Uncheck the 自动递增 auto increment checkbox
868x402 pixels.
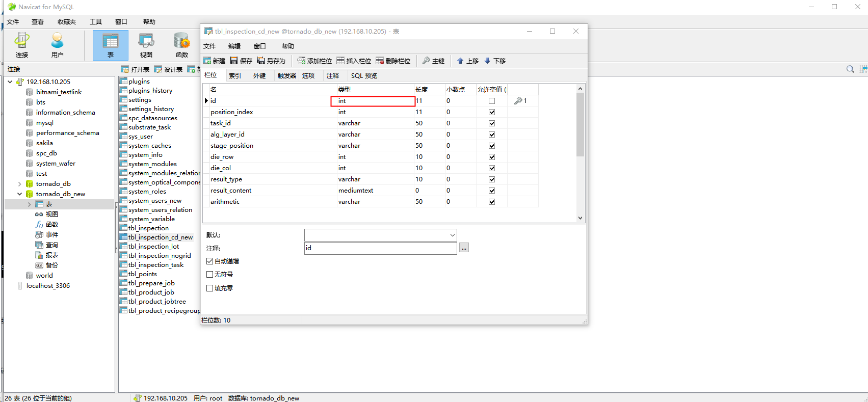pos(209,261)
